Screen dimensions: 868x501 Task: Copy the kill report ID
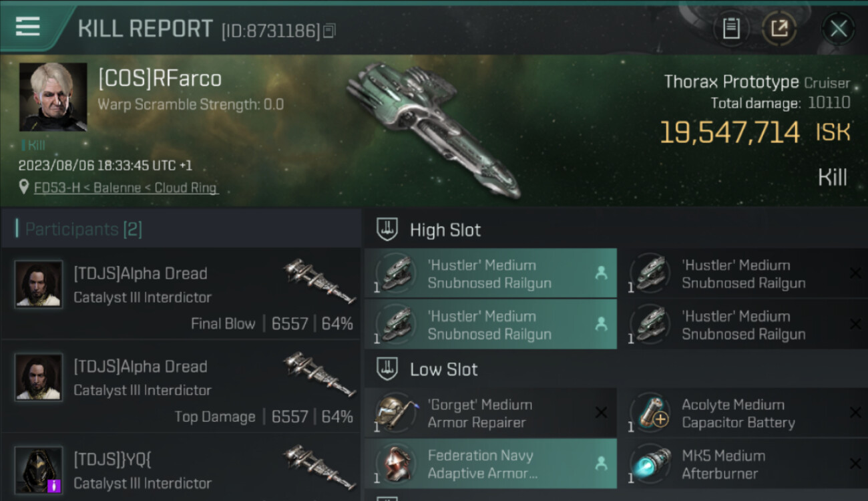click(x=329, y=31)
